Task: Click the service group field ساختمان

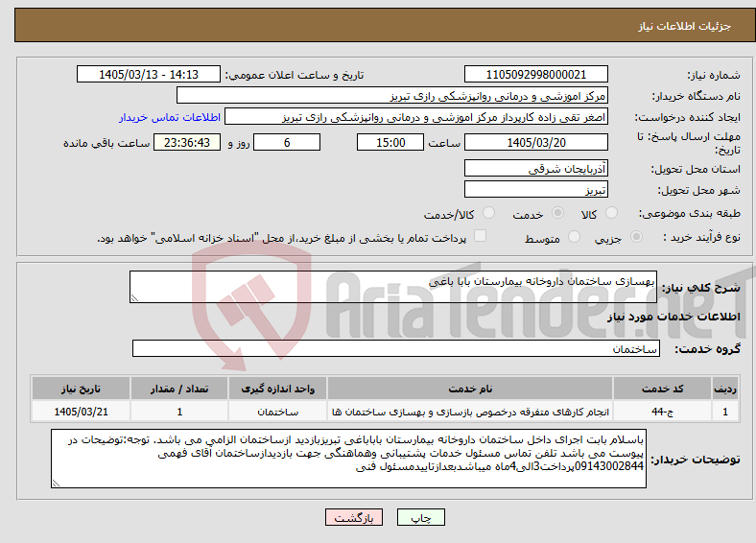Action: [396, 348]
